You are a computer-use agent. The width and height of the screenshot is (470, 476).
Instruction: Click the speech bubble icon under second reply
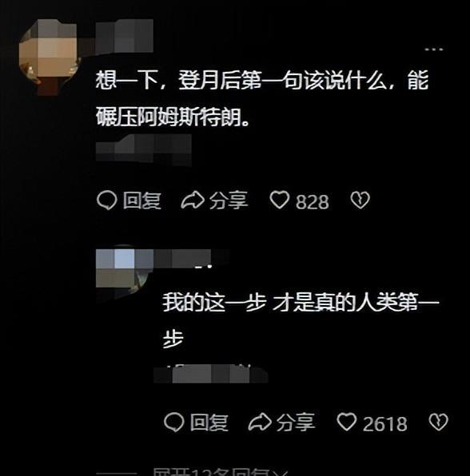[x=174, y=422]
